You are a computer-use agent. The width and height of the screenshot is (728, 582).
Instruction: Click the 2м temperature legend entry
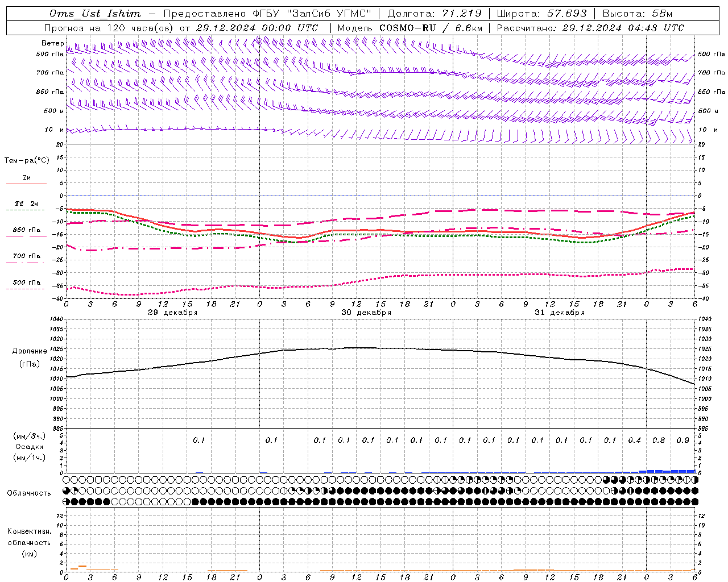click(26, 180)
